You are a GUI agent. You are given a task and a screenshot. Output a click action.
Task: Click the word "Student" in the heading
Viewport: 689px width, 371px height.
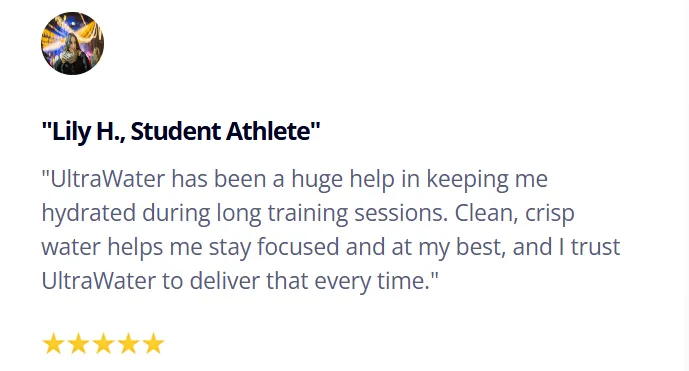pos(176,131)
